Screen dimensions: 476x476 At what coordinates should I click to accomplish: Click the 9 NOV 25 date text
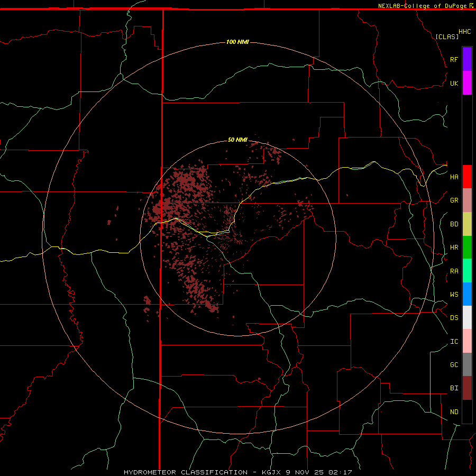[305, 472]
